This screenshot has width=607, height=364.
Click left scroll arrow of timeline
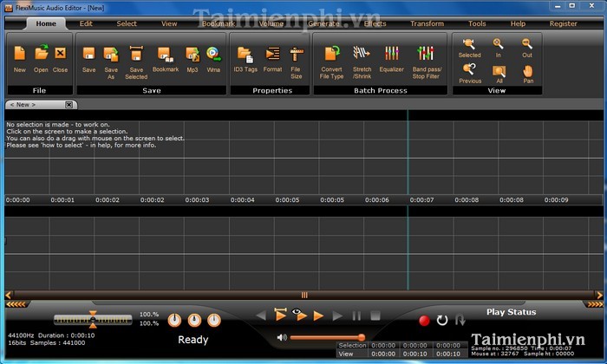(x=9, y=296)
